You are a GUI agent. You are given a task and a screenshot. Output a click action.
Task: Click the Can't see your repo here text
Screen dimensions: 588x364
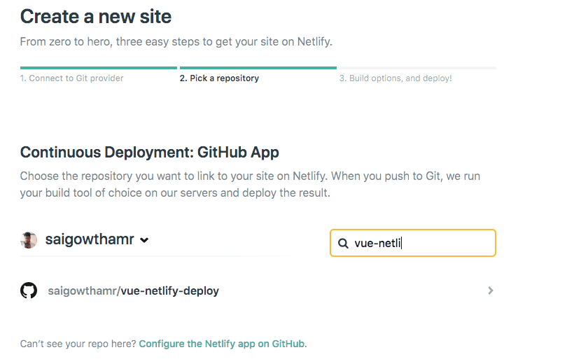pos(78,344)
